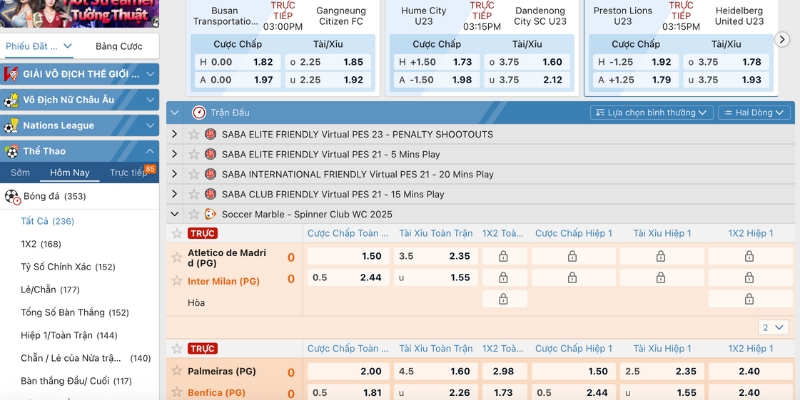Click the Soccer Marble league icon
The height and width of the screenshot is (400, 800).
point(210,214)
